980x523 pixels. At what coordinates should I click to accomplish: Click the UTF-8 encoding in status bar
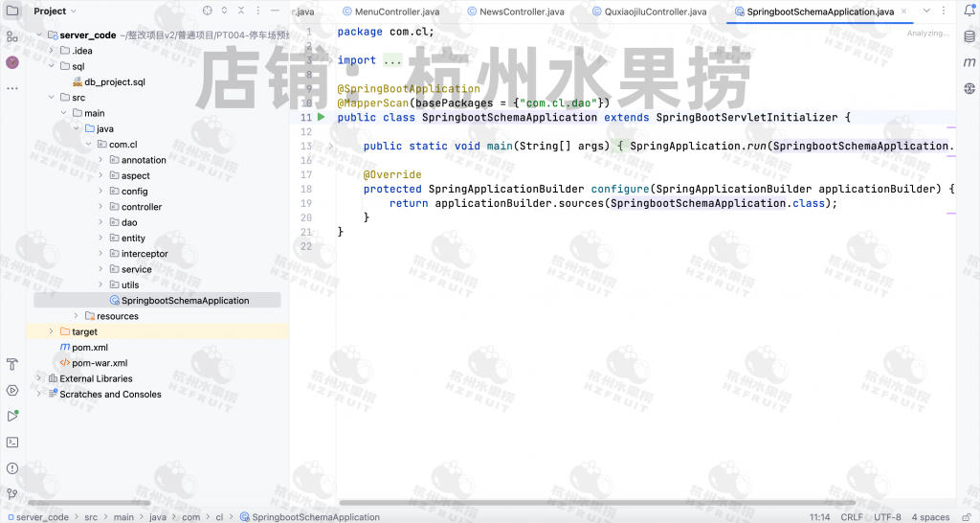coord(887,517)
